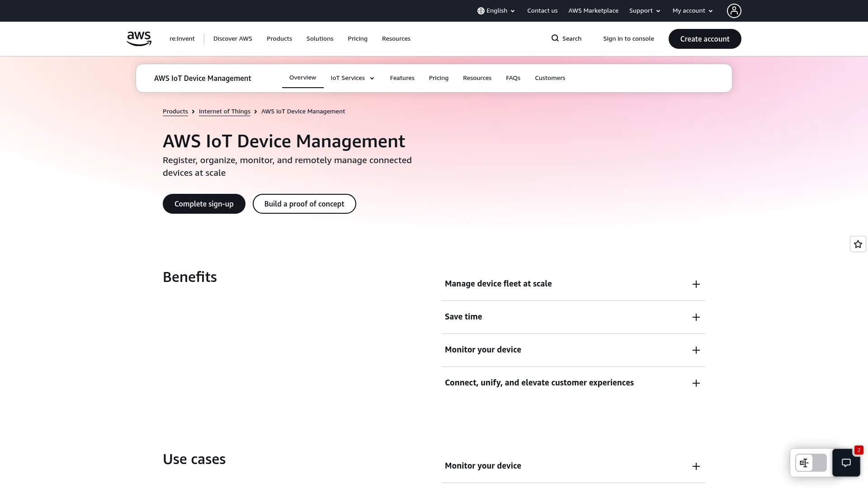Viewport: 868px width, 488px height.
Task: Expand Connect, unify, and elevate customer experiences
Action: pos(573,383)
